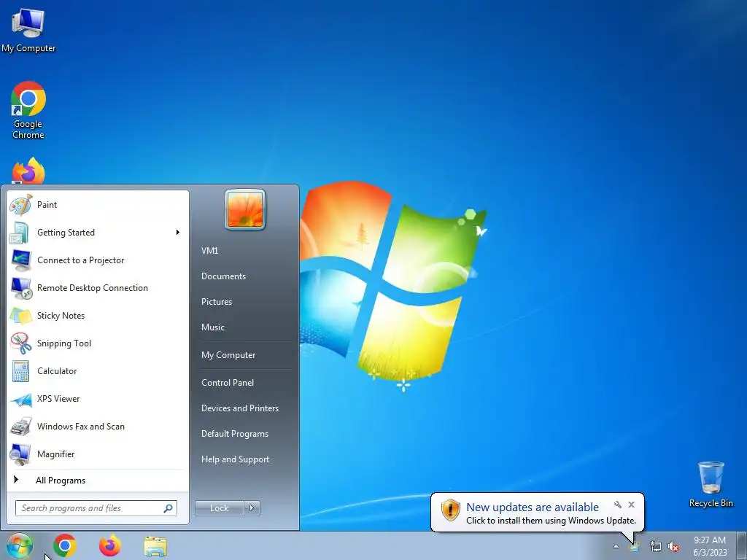This screenshot has height=560, width=747.
Task: Click the Lock button
Action: tap(219, 508)
